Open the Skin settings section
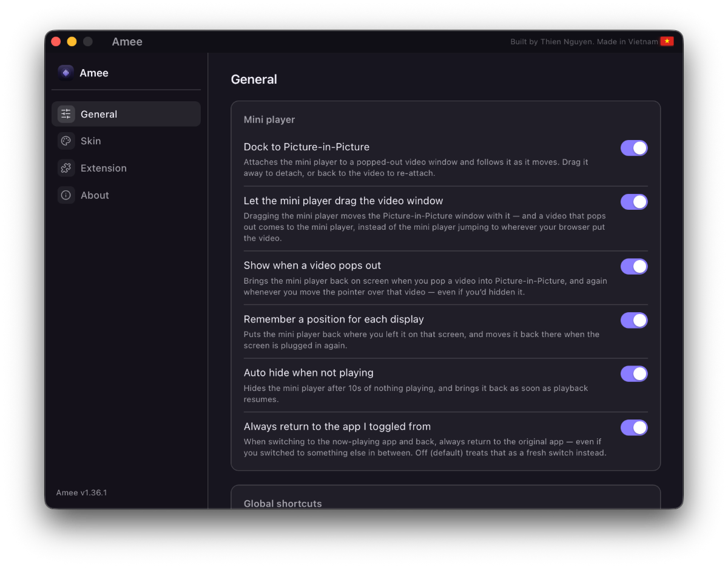Viewport: 728px width, 568px height. point(126,141)
